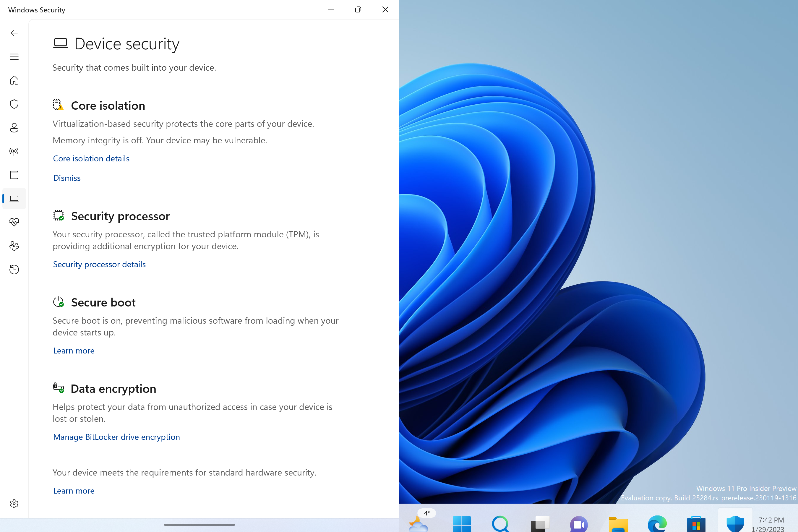Click the taskbar clock and date
Screen dimensions: 798x532
pyautogui.click(x=770, y=524)
